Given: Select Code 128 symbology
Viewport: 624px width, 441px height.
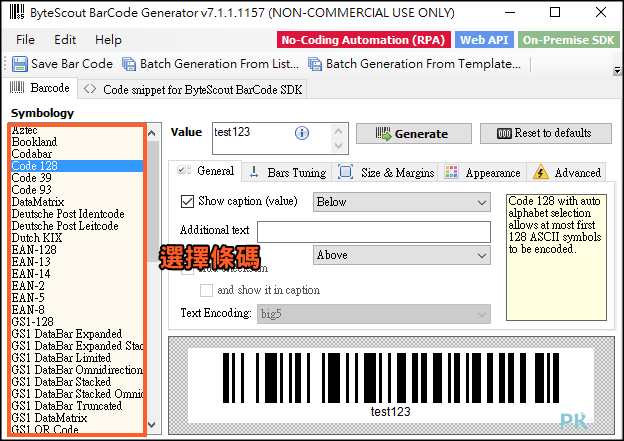Looking at the screenshot, I should tap(77, 166).
